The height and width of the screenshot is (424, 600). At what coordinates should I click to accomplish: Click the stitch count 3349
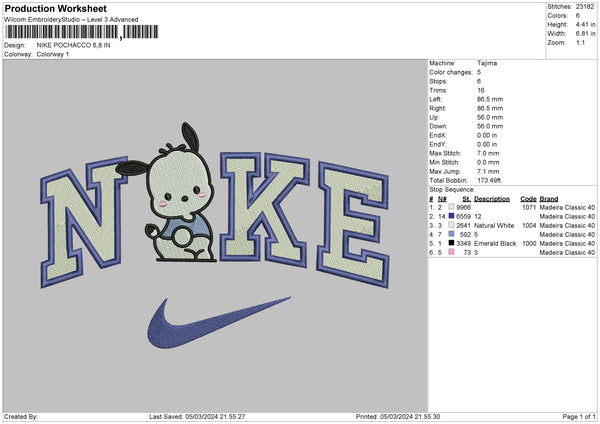pyautogui.click(x=463, y=243)
